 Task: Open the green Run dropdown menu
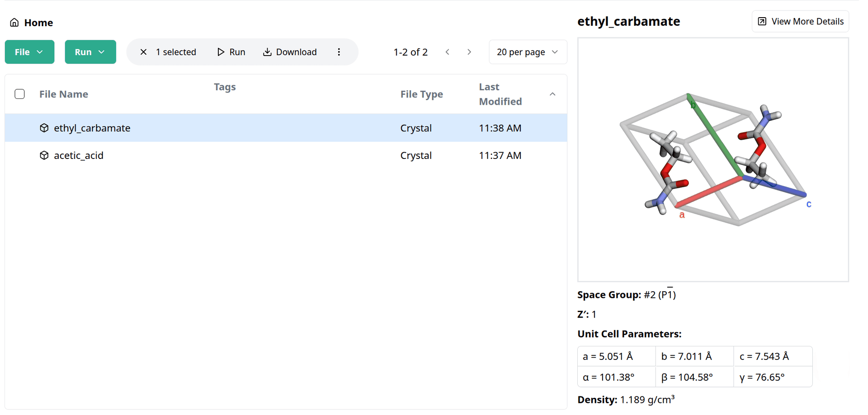(x=90, y=52)
